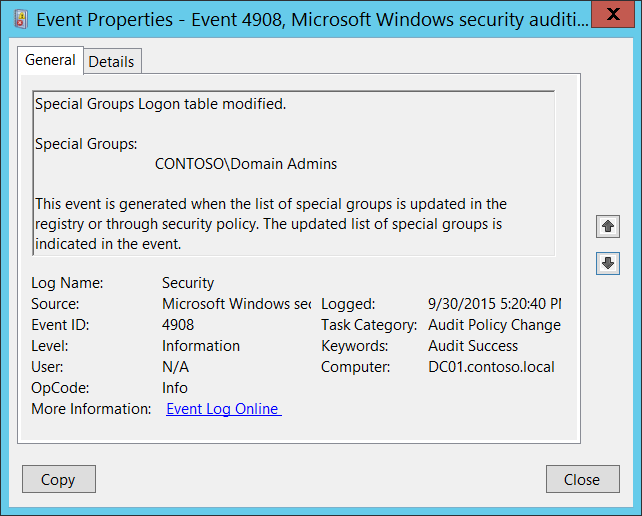Click the Log Name value Security

[x=188, y=283]
